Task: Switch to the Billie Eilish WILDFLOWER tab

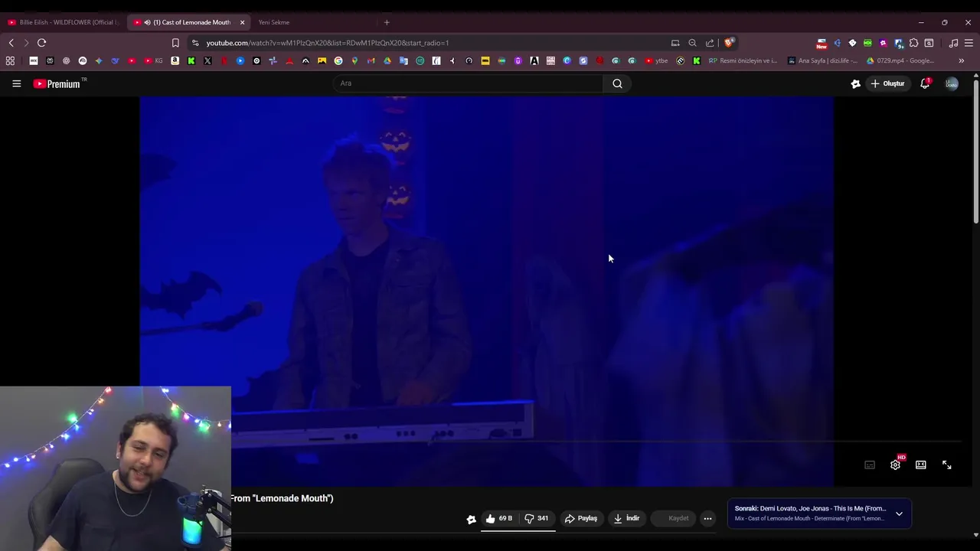Action: [x=64, y=22]
